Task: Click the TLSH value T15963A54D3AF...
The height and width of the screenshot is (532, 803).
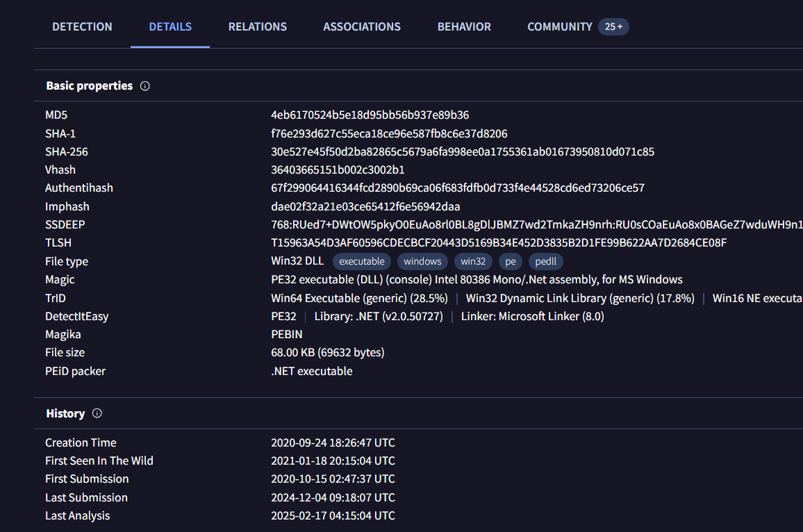Action: (x=499, y=242)
